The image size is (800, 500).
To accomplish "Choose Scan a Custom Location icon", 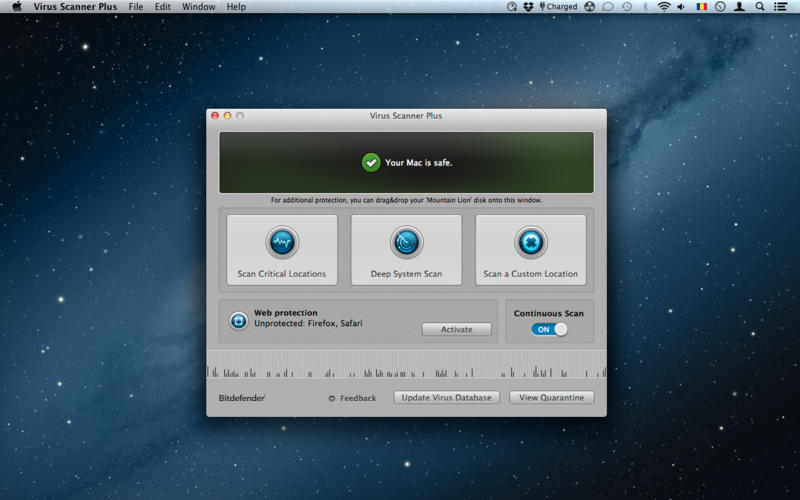I will pyautogui.click(x=531, y=242).
